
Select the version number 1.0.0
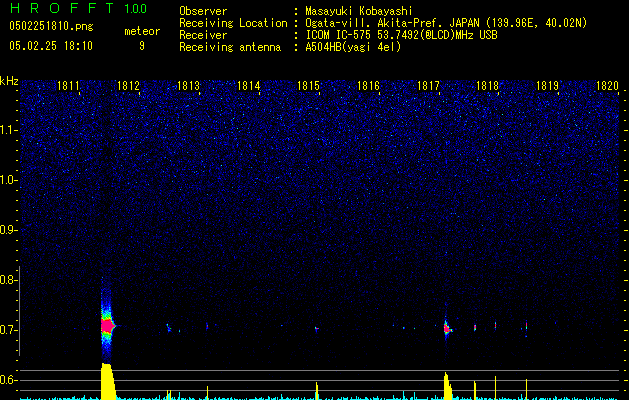135,9
